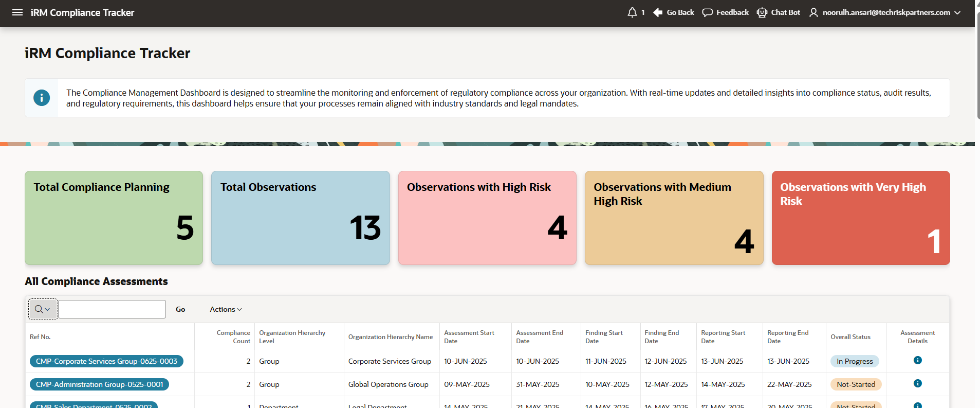Open Observations with Very High Risk card
This screenshot has height=408, width=980.
pyautogui.click(x=861, y=218)
